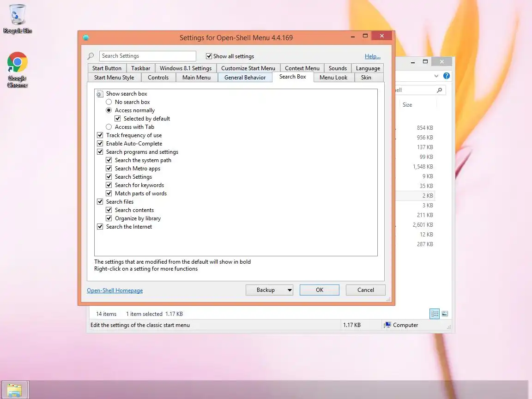Toggle Enable Auto-Complete checkbox
Image resolution: width=532 pixels, height=399 pixels.
point(100,144)
